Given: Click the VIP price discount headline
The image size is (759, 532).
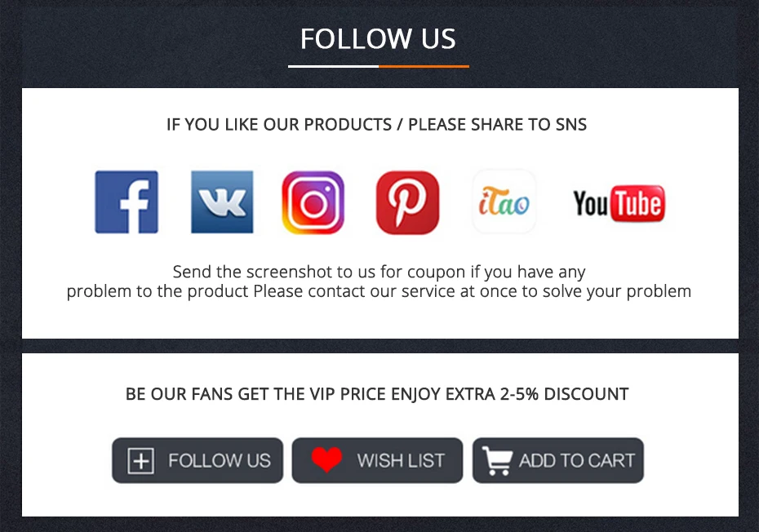Looking at the screenshot, I should coord(377,394).
